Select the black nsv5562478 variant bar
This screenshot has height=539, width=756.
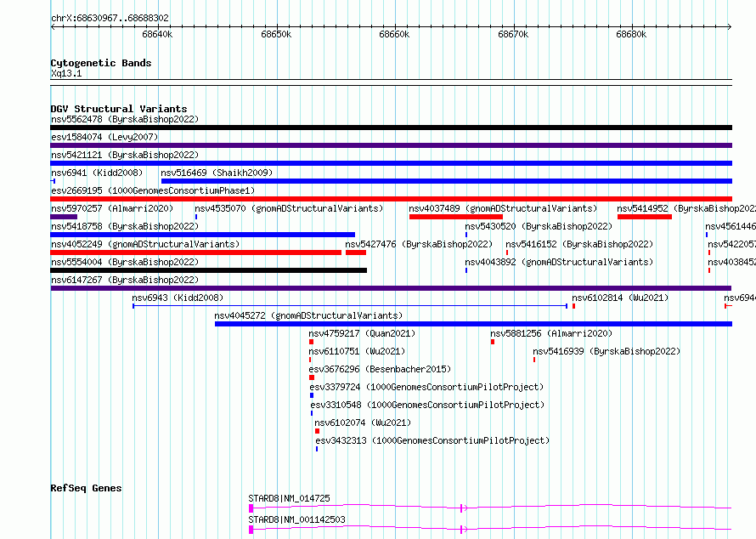pos(391,128)
